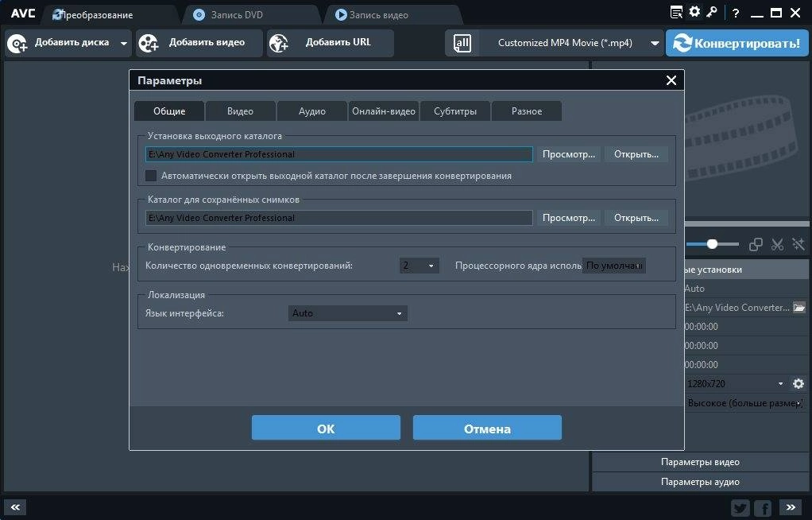Image resolution: width=812 pixels, height=520 pixels.
Task: Open the Добавить диска dropdown arrow
Action: click(124, 44)
